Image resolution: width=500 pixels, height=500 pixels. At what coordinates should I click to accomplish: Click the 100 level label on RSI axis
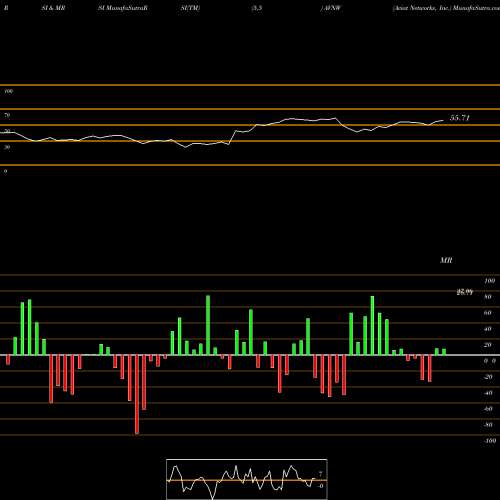(9, 91)
